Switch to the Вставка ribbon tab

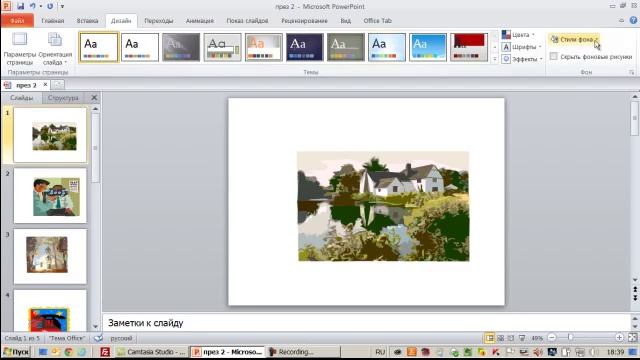87,20
